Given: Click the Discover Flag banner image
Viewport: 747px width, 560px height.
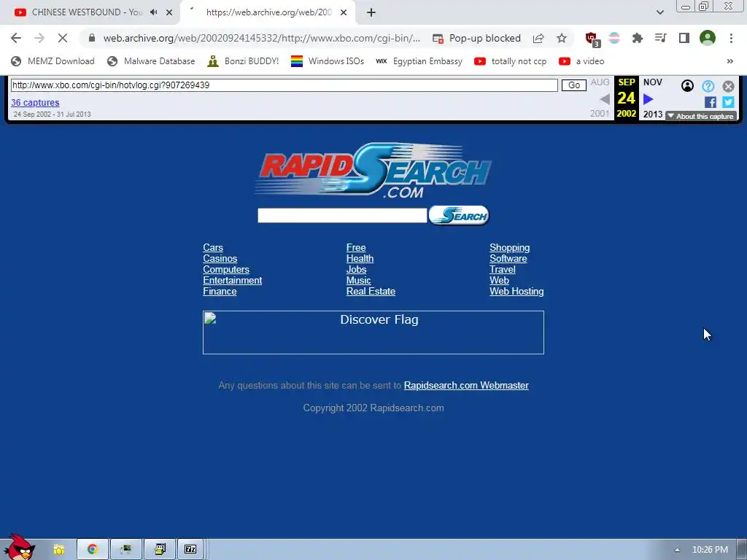Looking at the screenshot, I should click(373, 332).
